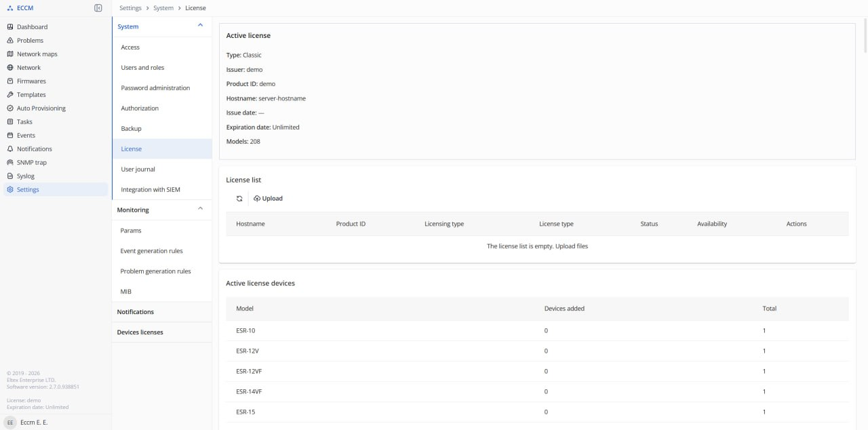
Task: Refresh the license list
Action: click(x=239, y=199)
